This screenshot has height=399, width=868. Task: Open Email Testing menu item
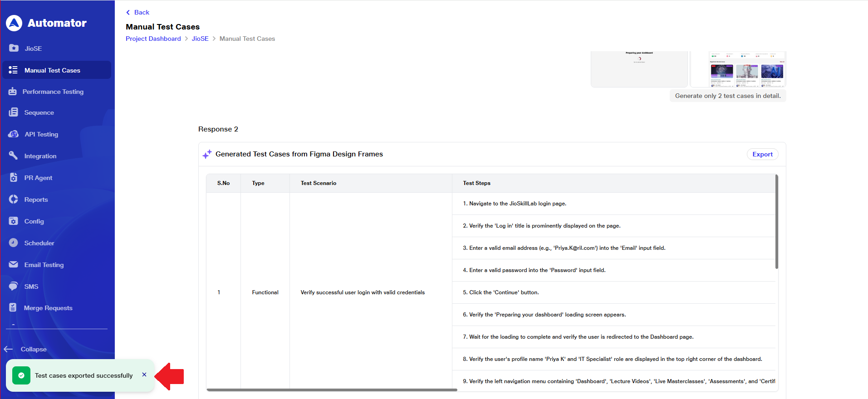point(44,265)
